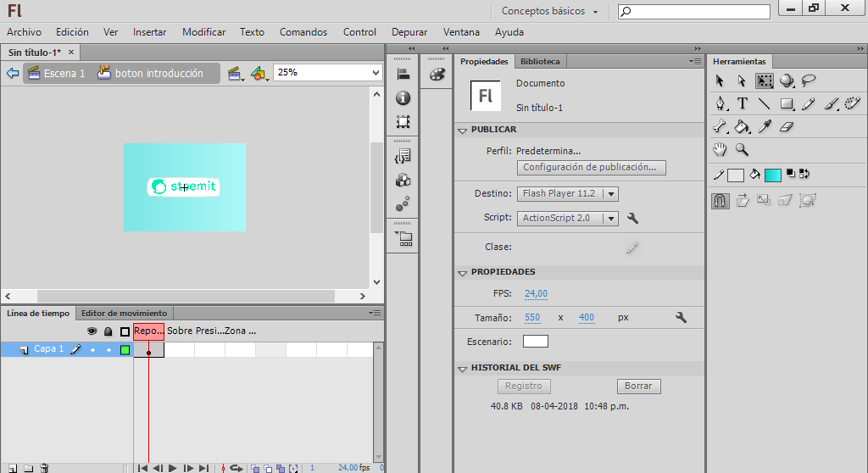The width and height of the screenshot is (868, 473).
Task: Edit document size wrench icon
Action: pyautogui.click(x=681, y=317)
